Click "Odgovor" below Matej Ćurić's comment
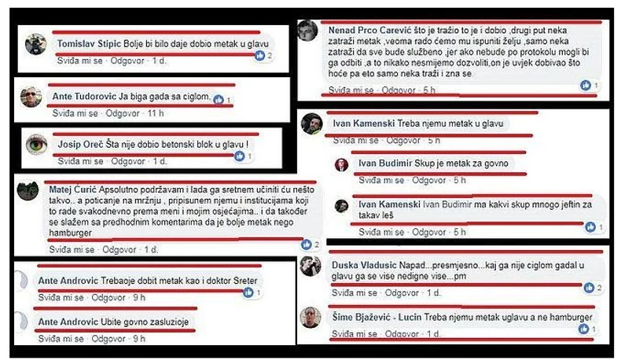The image size is (621, 364). click(x=119, y=249)
